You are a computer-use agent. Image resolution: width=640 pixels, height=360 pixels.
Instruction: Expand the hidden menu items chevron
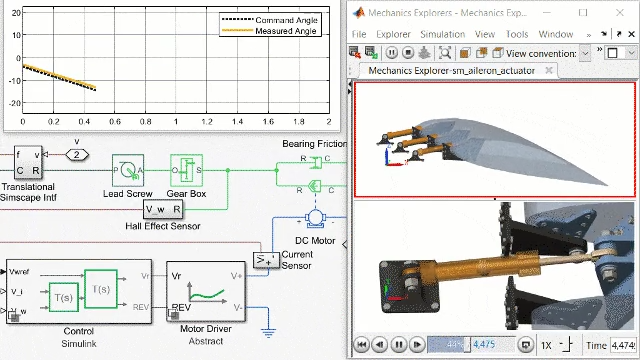tap(589, 35)
